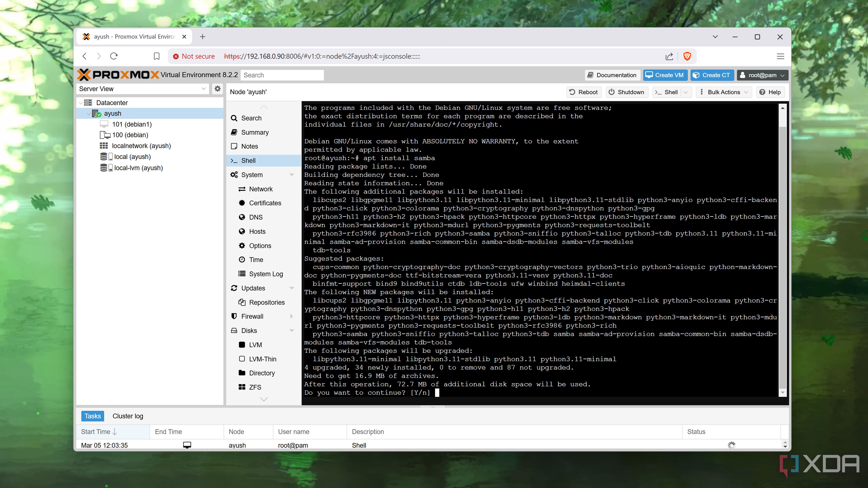Image resolution: width=868 pixels, height=488 pixels.
Task: Click the browser forward arrow
Action: pyautogui.click(x=99, y=56)
